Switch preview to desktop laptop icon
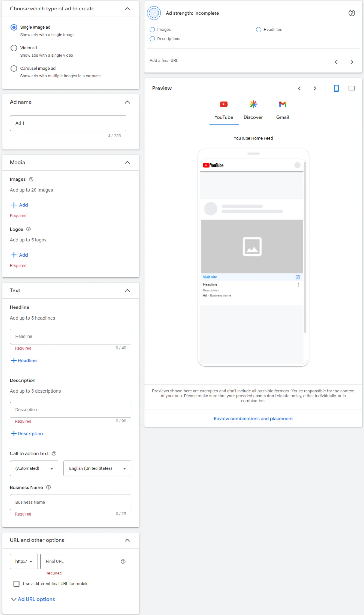 352,88
